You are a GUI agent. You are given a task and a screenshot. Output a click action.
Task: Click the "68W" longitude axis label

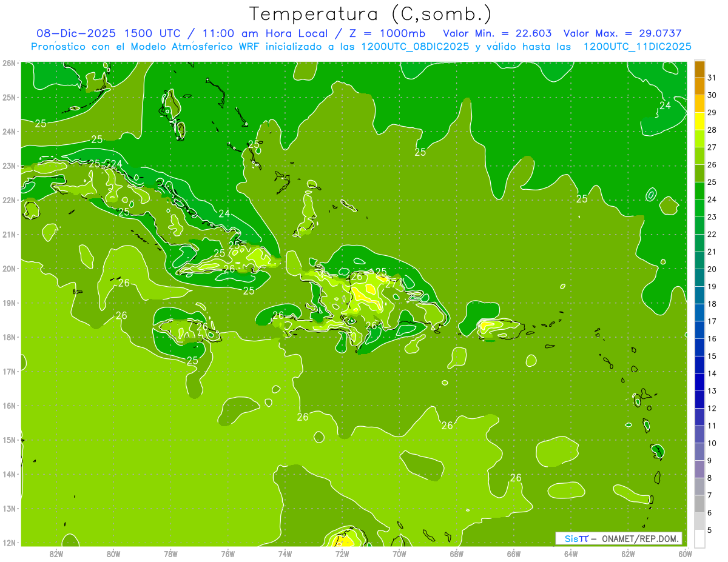click(457, 554)
